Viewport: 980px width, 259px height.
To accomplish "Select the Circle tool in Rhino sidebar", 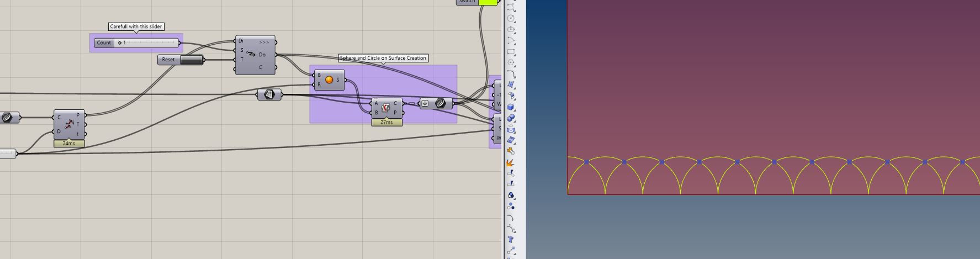I will [x=511, y=18].
